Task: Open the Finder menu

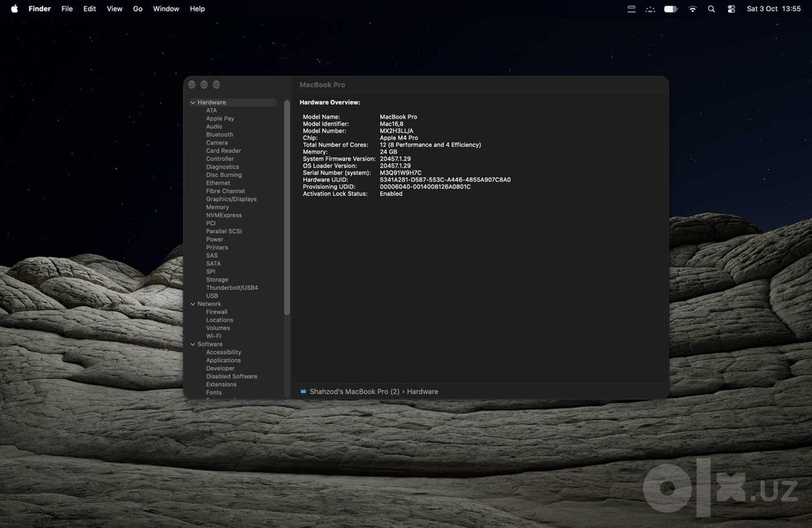Action: click(39, 9)
